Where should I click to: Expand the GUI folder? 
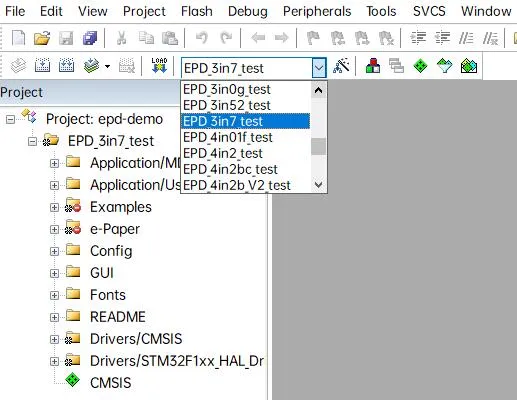pos(54,274)
